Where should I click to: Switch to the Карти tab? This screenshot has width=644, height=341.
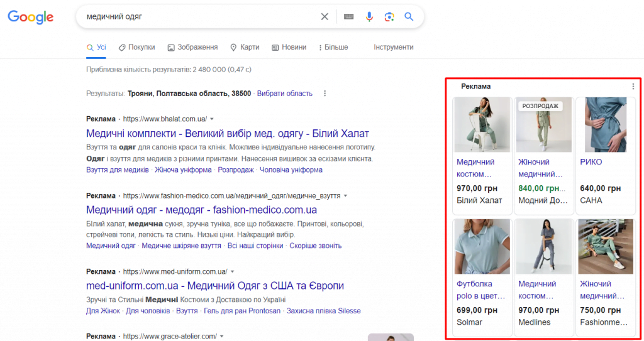point(245,47)
